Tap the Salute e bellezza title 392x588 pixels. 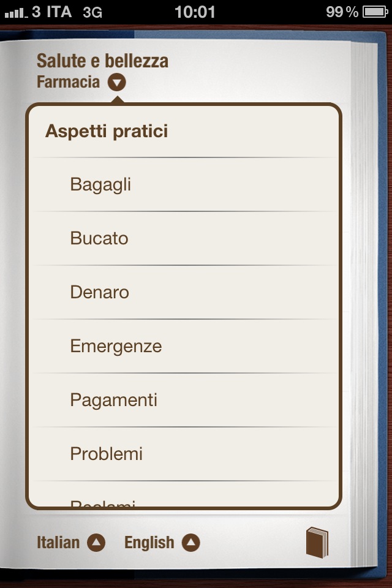[102, 61]
